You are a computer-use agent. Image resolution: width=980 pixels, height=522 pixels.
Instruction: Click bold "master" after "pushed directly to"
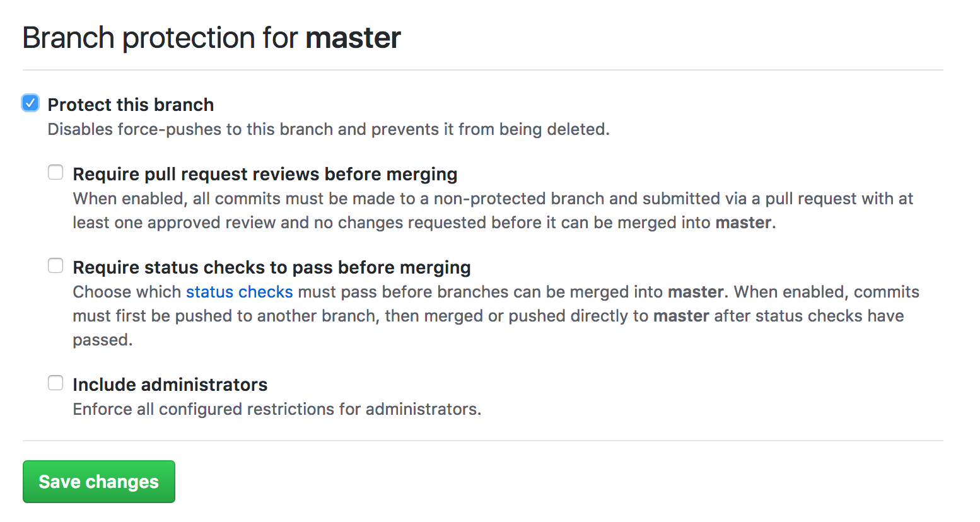click(x=681, y=316)
